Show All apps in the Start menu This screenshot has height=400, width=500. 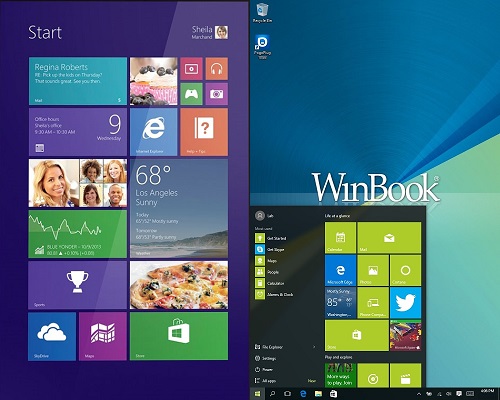click(265, 381)
